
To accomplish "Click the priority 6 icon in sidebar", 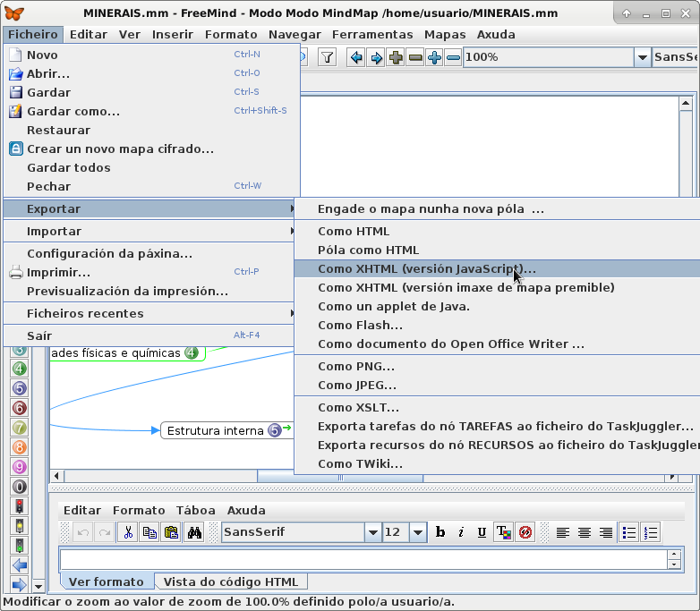I will [19, 408].
